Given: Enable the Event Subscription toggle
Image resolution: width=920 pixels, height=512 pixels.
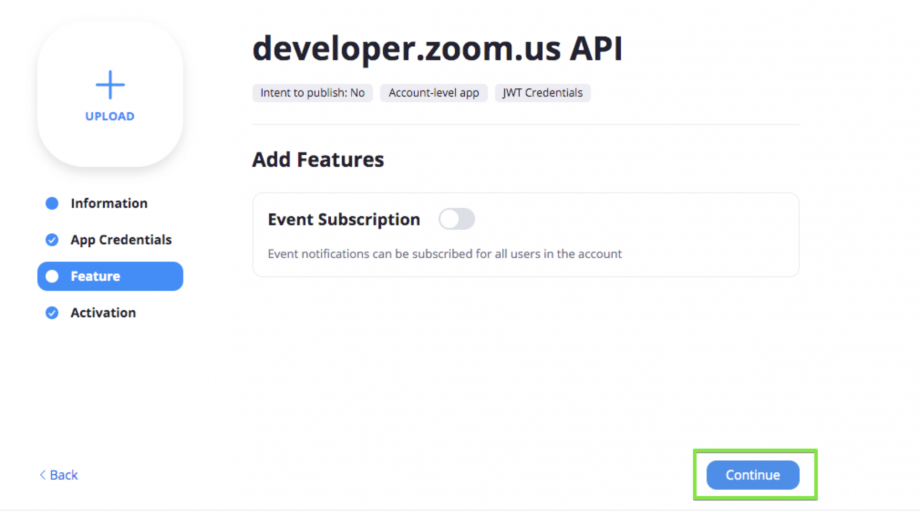Looking at the screenshot, I should click(456, 219).
